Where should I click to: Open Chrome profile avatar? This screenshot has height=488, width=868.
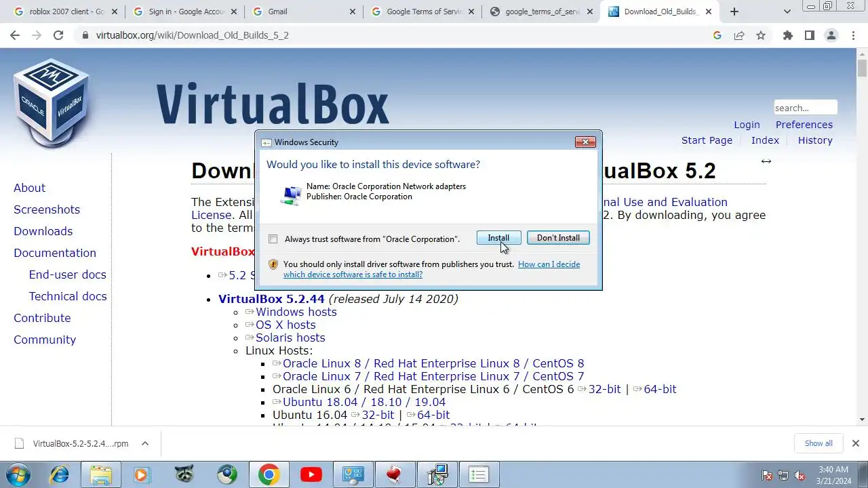(x=831, y=35)
